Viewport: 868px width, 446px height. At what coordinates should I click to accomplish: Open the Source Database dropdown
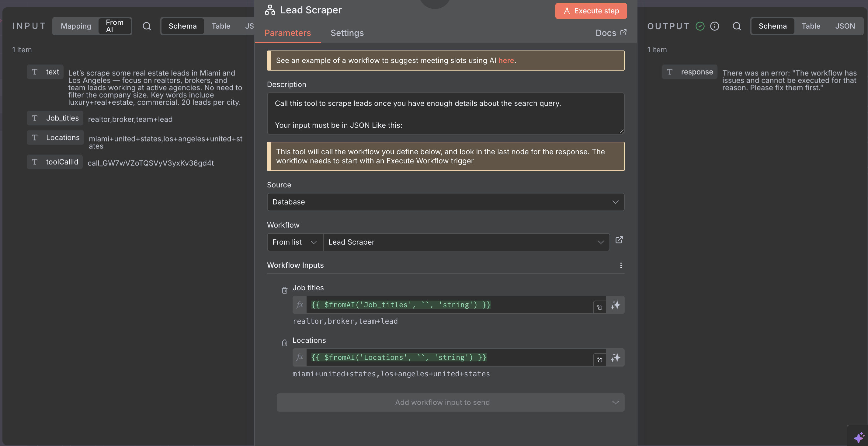[445, 202]
